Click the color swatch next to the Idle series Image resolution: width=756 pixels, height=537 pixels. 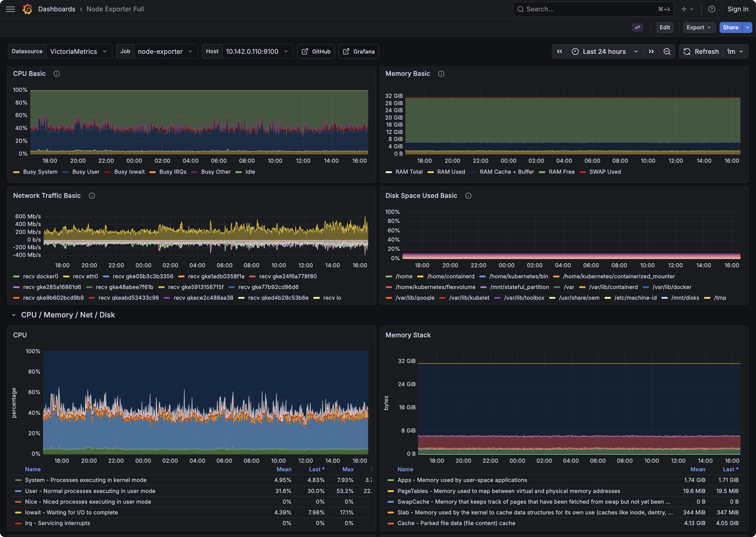[239, 172]
